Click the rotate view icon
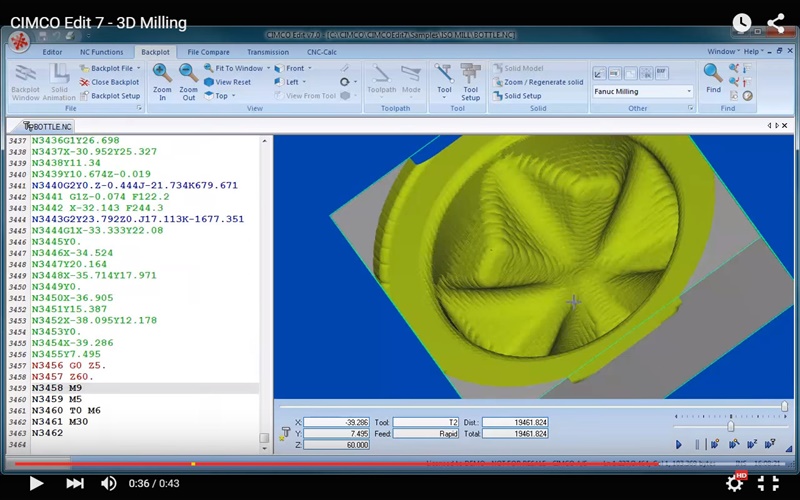Image resolution: width=800 pixels, height=500 pixels. 345,82
